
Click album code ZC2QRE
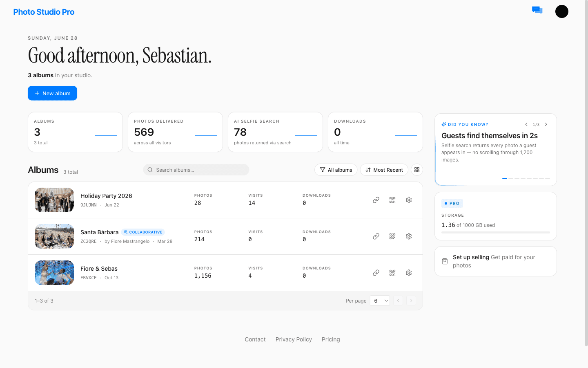(x=89, y=241)
